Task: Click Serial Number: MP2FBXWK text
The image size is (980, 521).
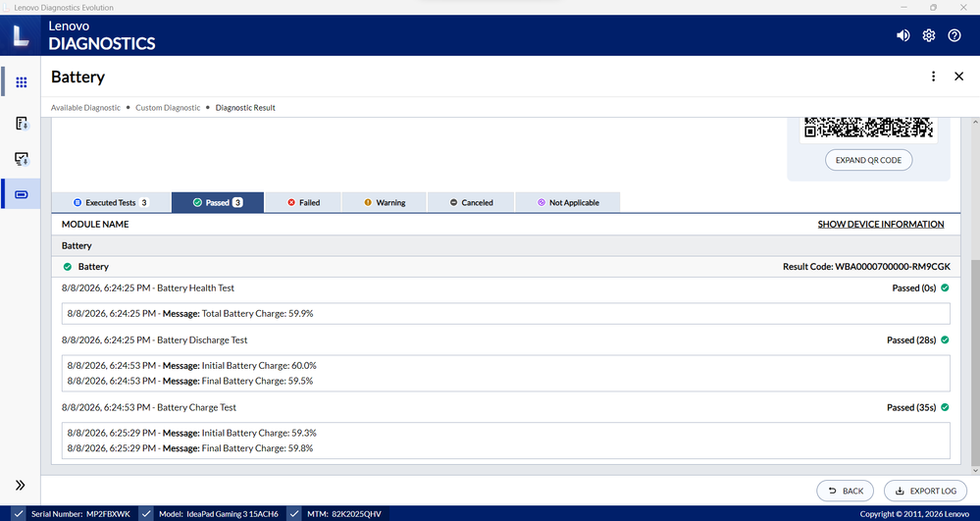Action: 80,514
